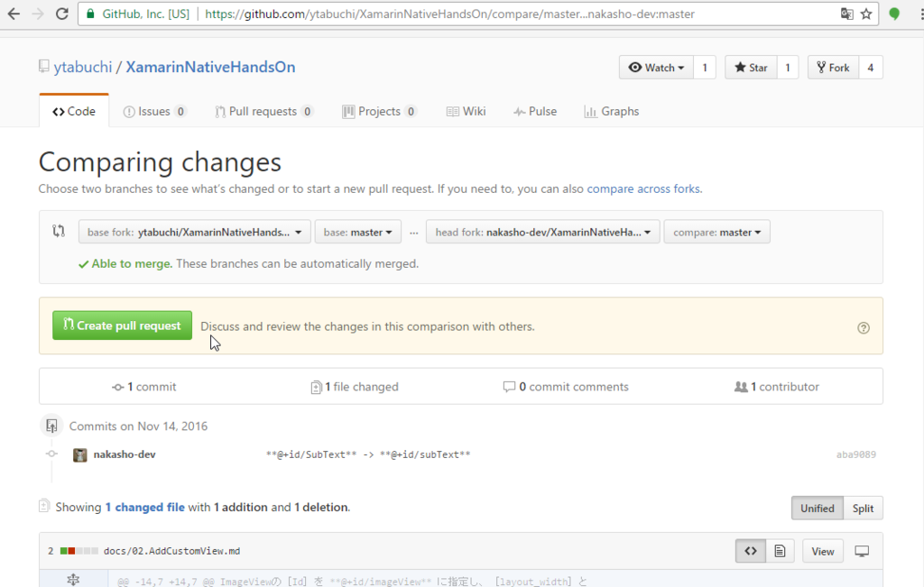Open the translate page icon
This screenshot has height=587, width=924.
coord(846,14)
